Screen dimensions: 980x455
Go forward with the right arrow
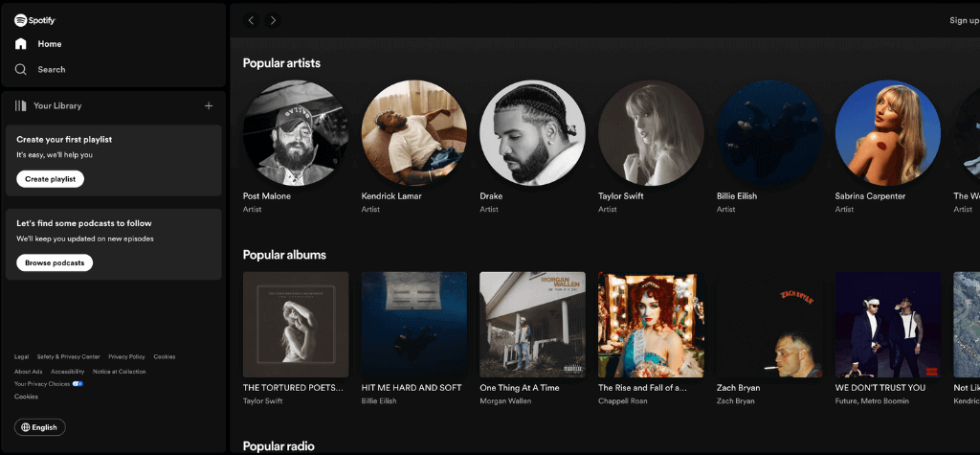(x=272, y=21)
